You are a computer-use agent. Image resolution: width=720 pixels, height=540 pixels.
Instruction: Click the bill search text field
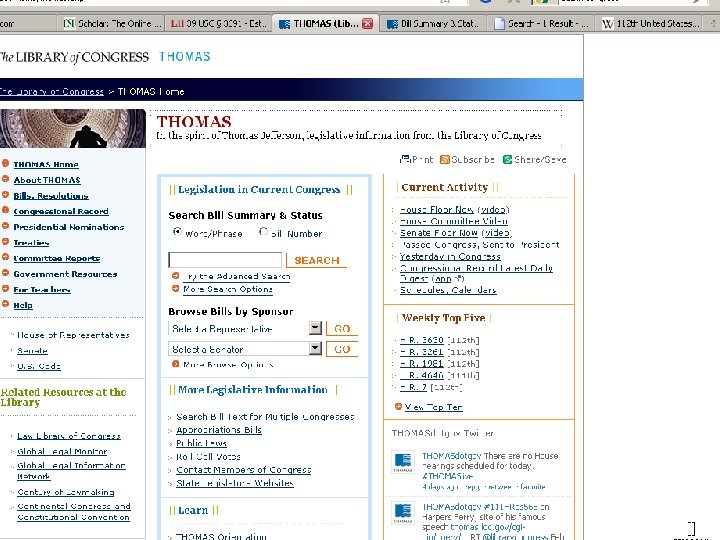(x=225, y=260)
